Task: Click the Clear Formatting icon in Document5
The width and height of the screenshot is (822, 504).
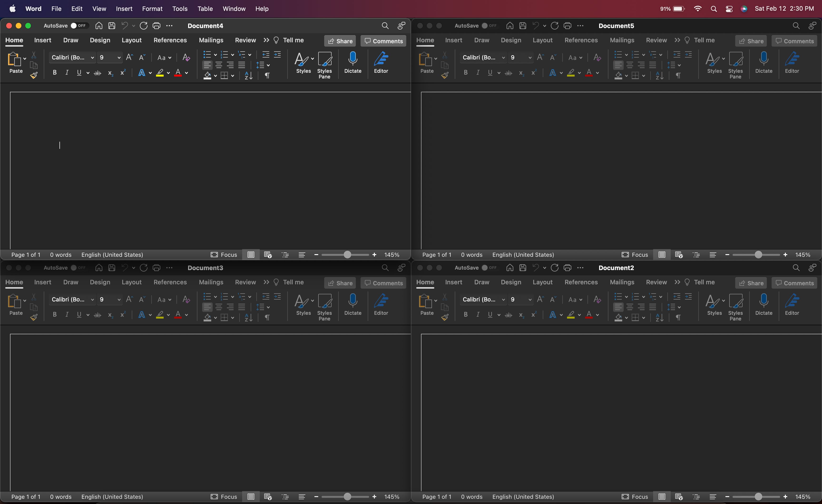Action: (597, 57)
